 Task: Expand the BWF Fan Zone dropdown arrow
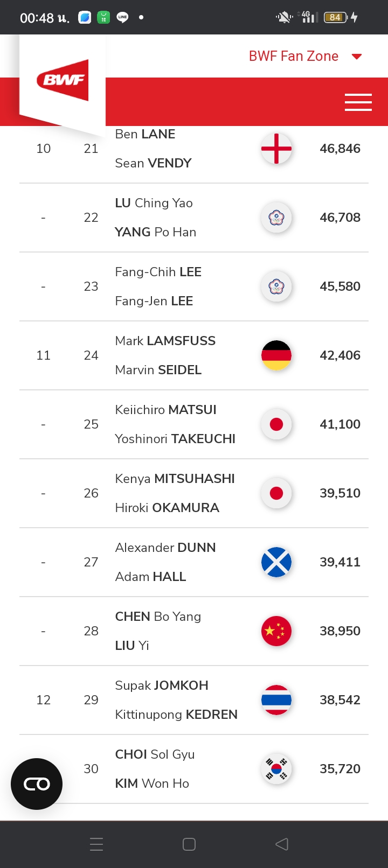pyautogui.click(x=357, y=57)
